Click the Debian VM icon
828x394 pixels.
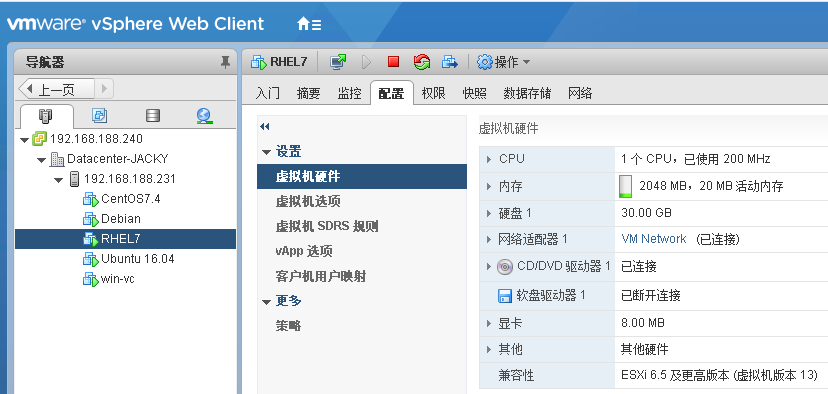click(91, 220)
